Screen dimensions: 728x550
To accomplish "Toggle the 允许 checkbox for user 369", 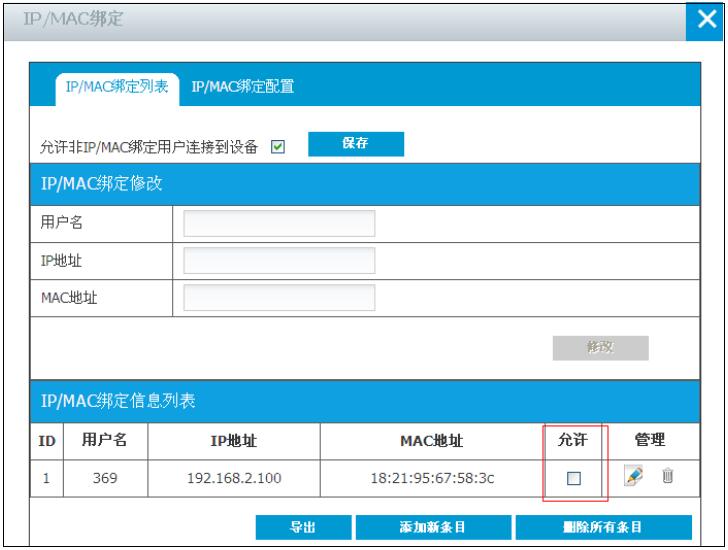I will 574,480.
